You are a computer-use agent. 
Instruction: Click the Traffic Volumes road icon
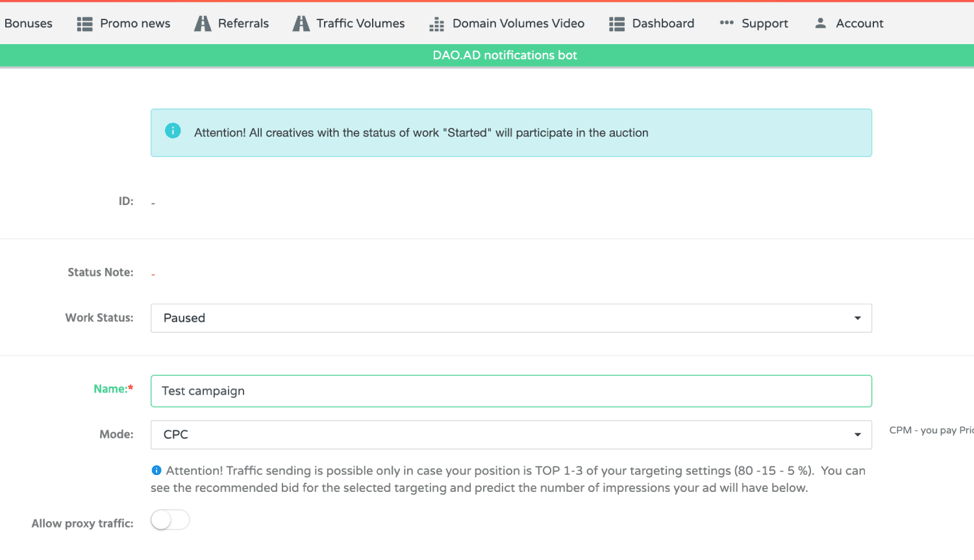[x=301, y=24]
